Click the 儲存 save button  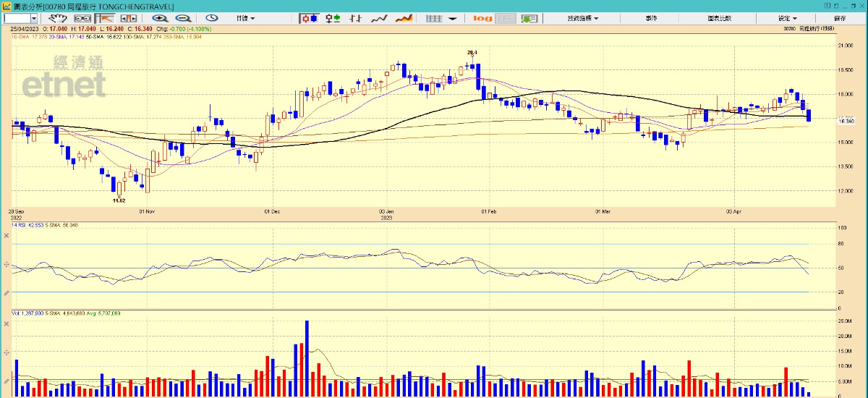click(x=840, y=18)
